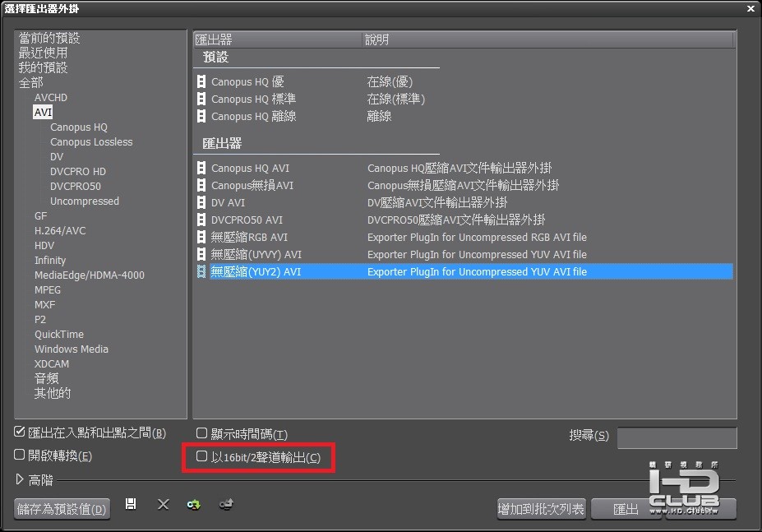Click the 儲存為預設值 button
762x532 pixels.
tap(62, 509)
